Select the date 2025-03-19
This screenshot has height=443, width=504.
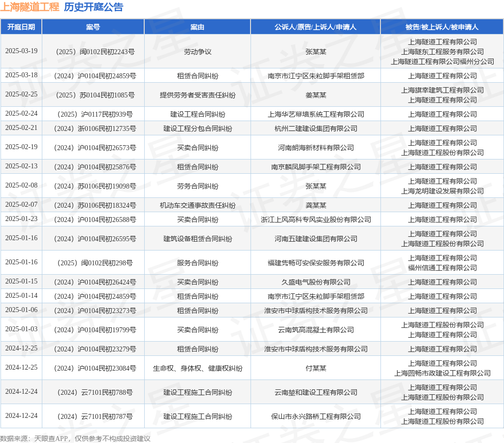click(21, 51)
